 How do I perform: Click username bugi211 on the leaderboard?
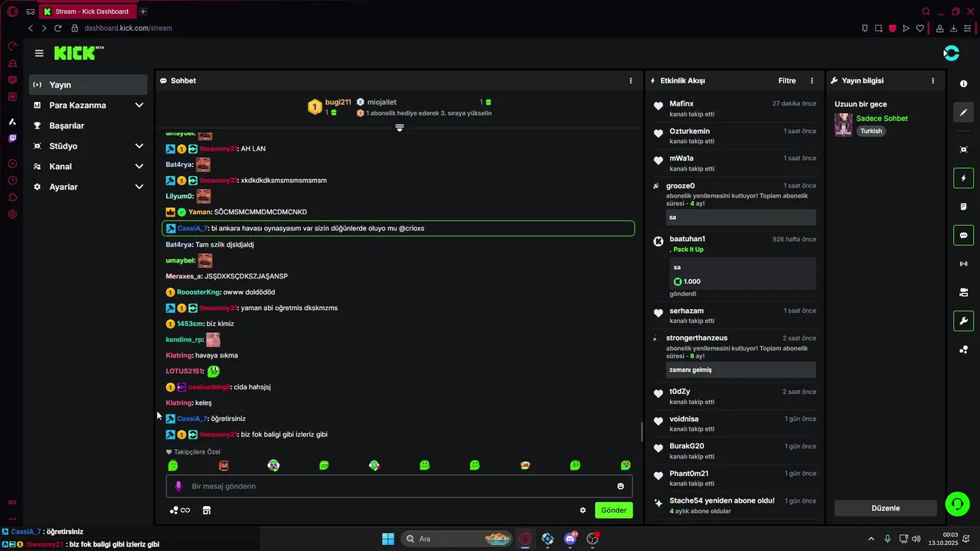pyautogui.click(x=338, y=102)
